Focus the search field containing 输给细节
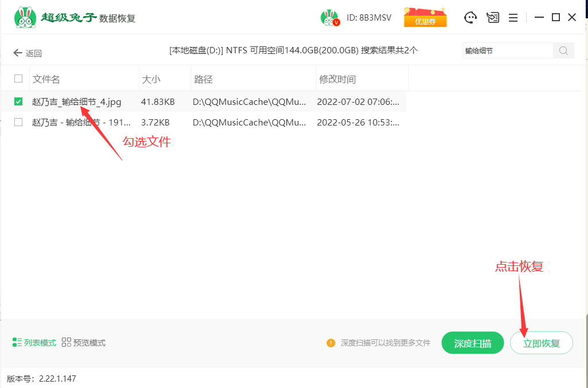This screenshot has height=388, width=588. point(507,50)
